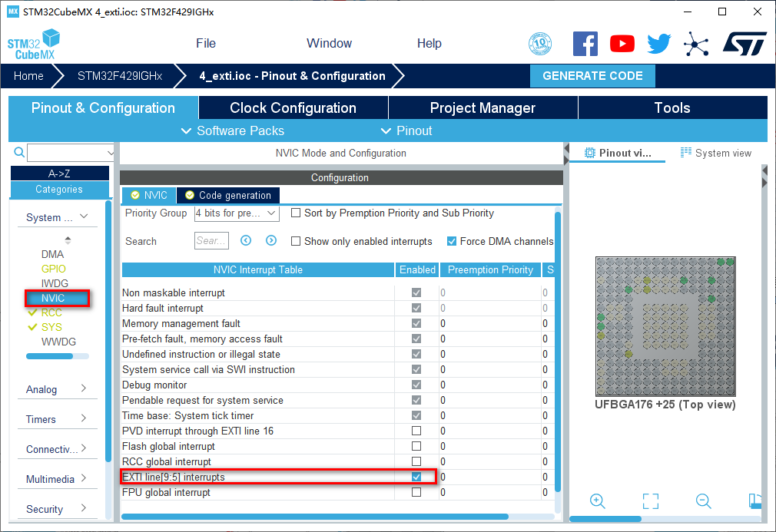Viewport: 776px width, 532px height.
Task: Open the Facebook icon link
Action: [x=585, y=44]
